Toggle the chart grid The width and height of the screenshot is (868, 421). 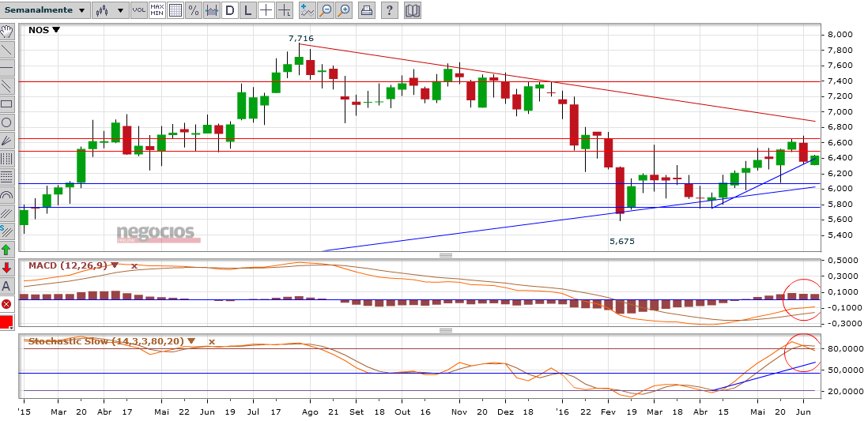click(175, 10)
